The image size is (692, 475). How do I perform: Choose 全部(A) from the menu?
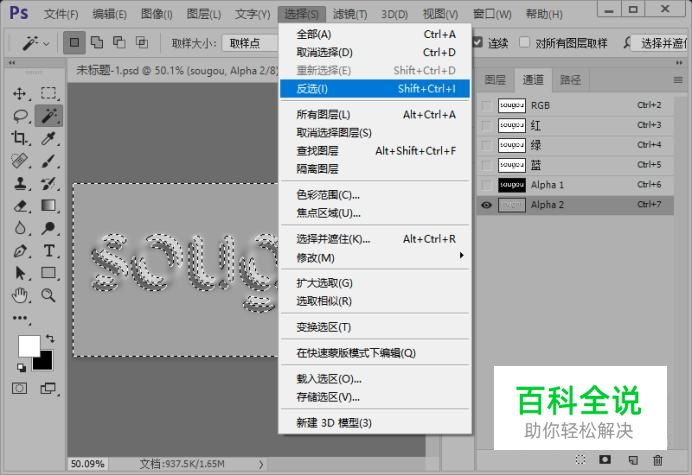pyautogui.click(x=375, y=34)
